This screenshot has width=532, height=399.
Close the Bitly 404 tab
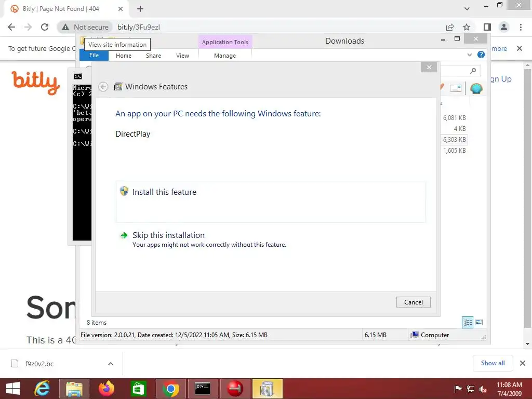tap(121, 9)
